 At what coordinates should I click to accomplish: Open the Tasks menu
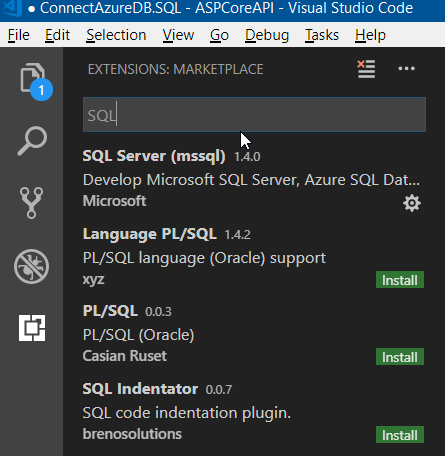[x=322, y=35]
